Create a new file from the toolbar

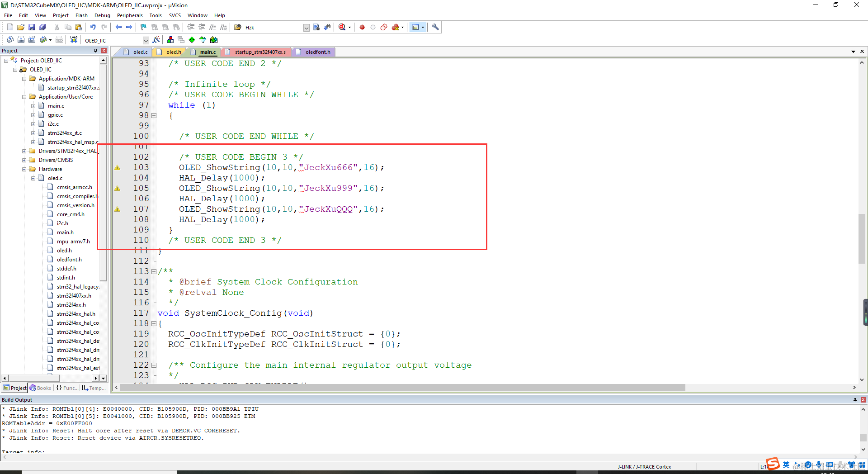tap(10, 27)
